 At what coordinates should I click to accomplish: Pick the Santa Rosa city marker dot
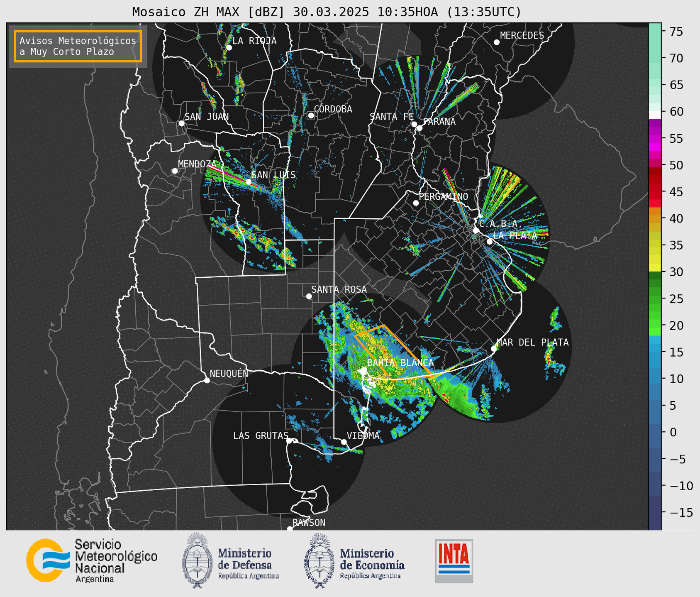[309, 296]
